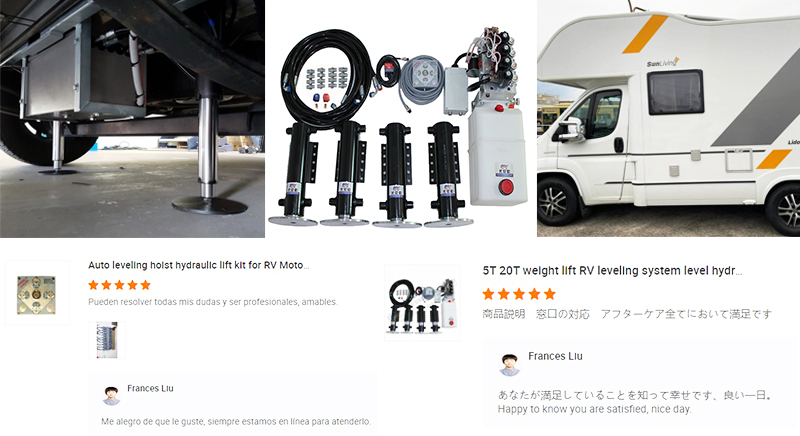Click Frances Liu name in left reply

tap(151, 389)
